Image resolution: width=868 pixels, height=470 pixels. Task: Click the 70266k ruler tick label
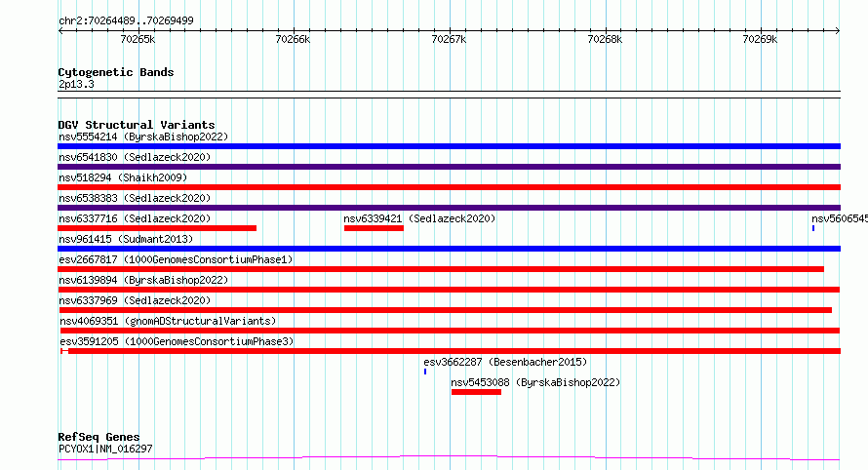click(x=293, y=39)
